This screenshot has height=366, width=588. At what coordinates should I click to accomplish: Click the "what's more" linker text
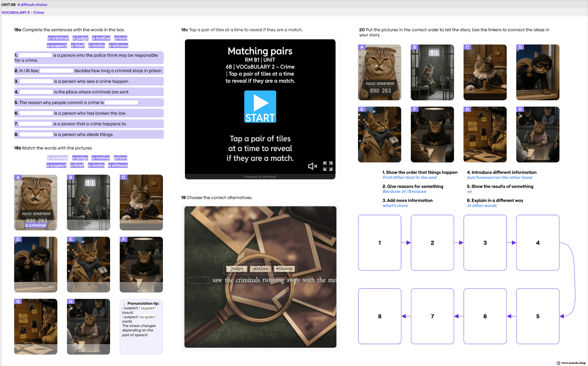point(395,206)
